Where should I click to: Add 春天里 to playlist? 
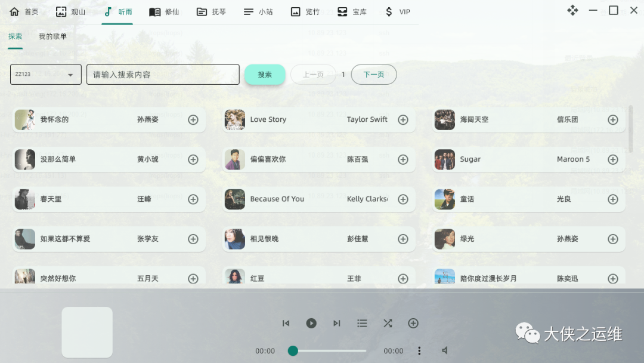(x=193, y=199)
